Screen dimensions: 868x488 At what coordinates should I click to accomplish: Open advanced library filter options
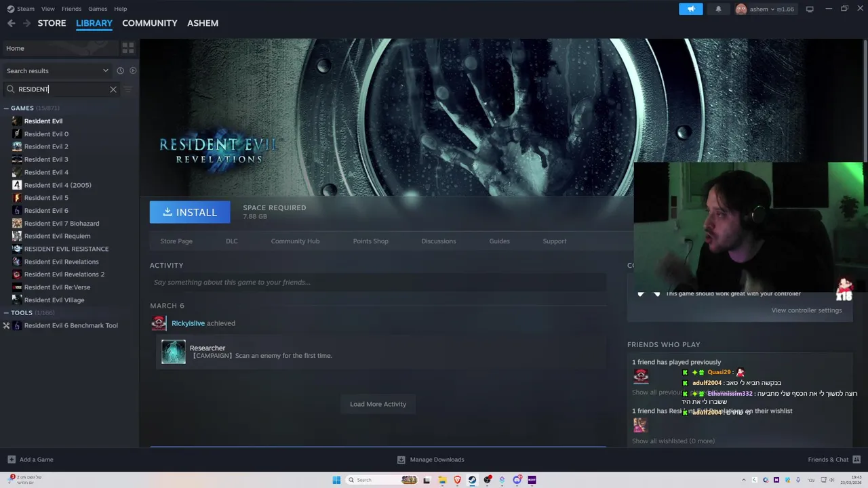[x=127, y=89]
